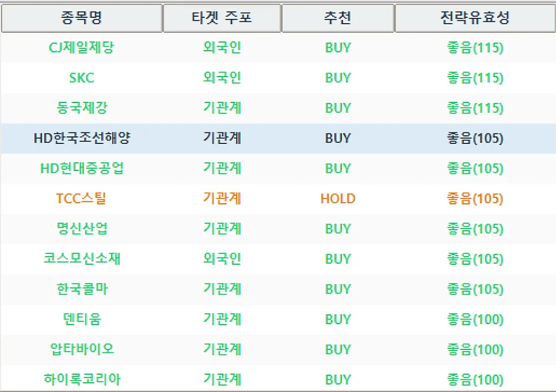
Task: Click the 외국인 cell for 코스모신소재
Action: tap(222, 258)
